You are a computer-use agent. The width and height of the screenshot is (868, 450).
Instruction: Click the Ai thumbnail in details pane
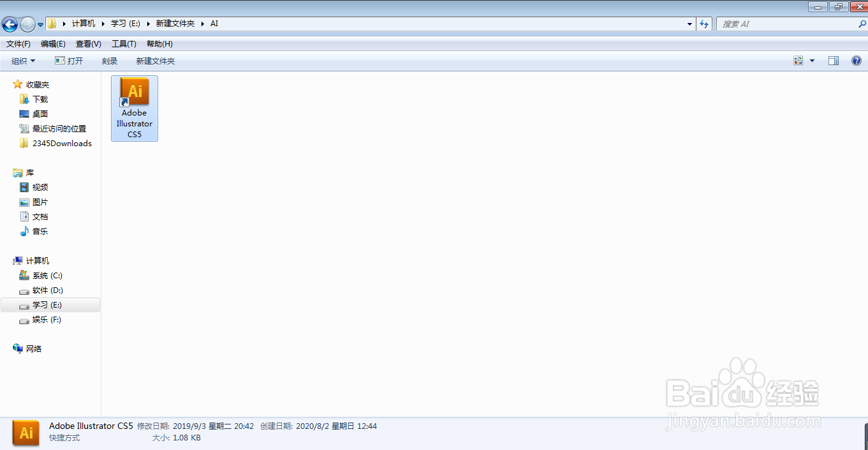(x=26, y=433)
